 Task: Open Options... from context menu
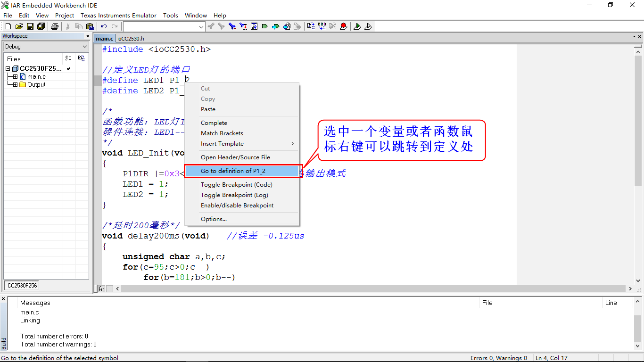[x=242, y=219]
